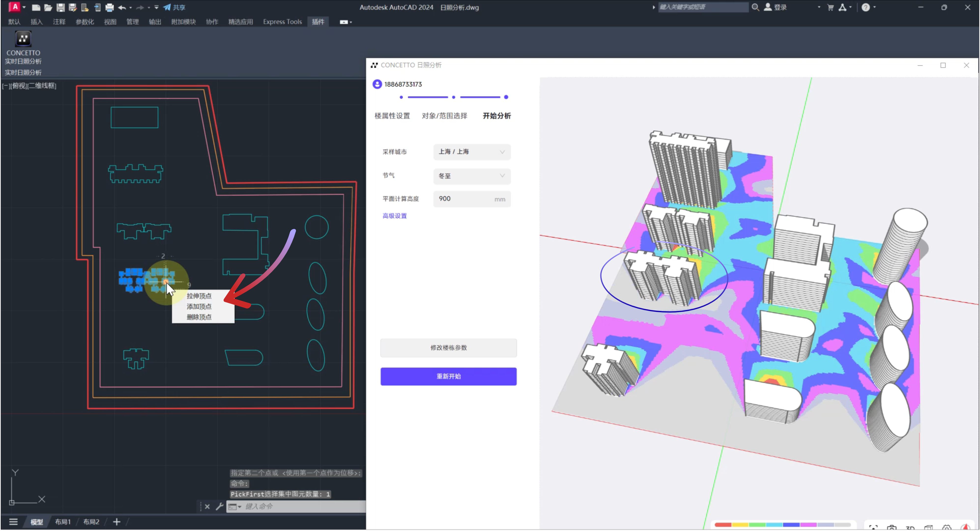This screenshot has width=980, height=531.
Task: Click the 重新开始 button
Action: (x=448, y=376)
